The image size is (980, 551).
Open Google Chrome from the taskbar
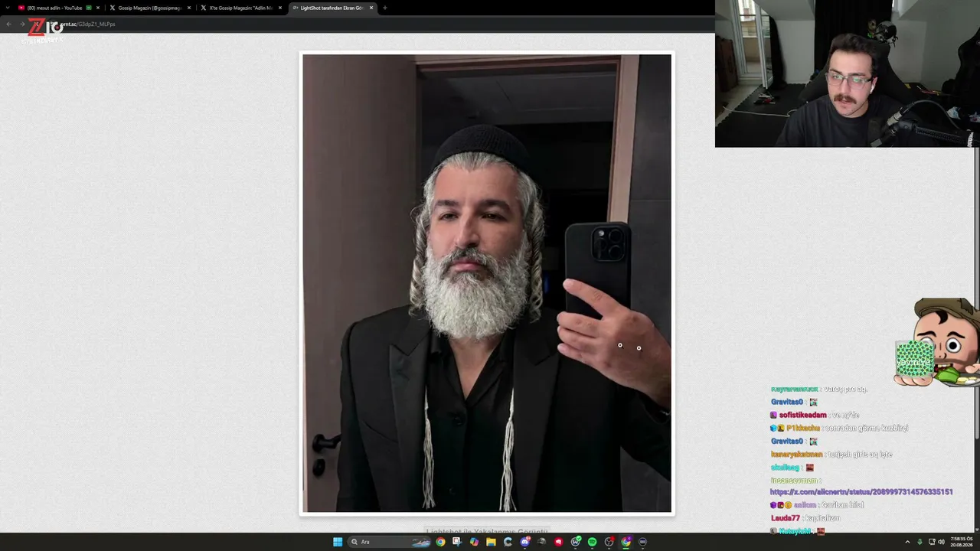pyautogui.click(x=440, y=542)
